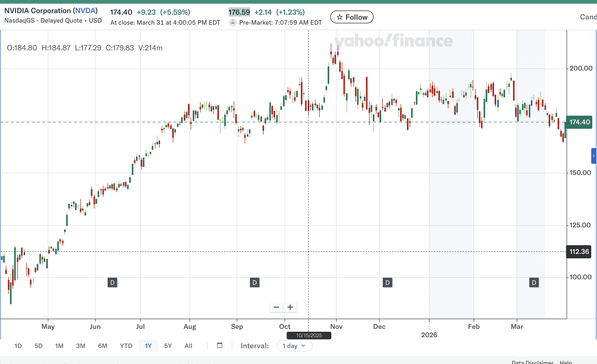The height and width of the screenshot is (364, 597).
Task: Switch chart range to 5Y
Action: point(168,346)
